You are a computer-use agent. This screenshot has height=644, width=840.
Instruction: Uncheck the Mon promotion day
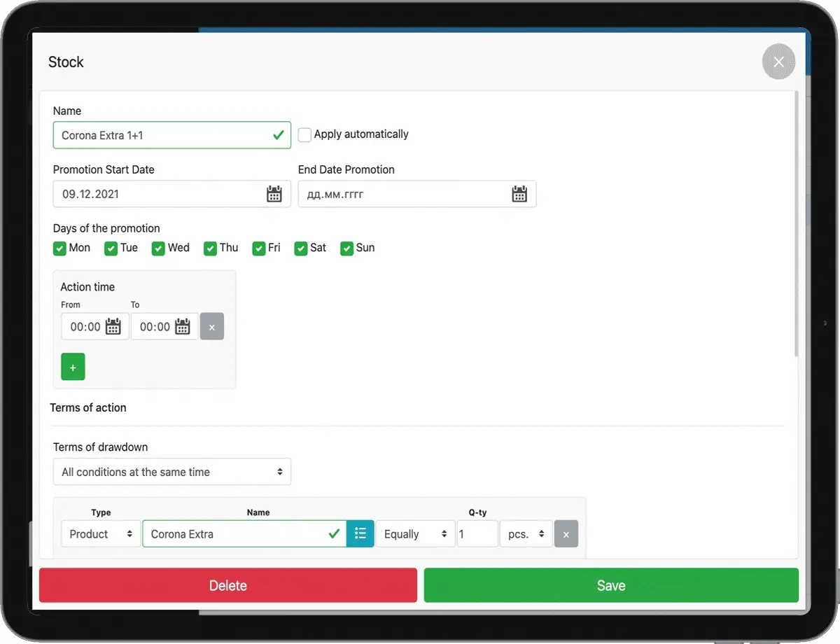[x=59, y=248]
